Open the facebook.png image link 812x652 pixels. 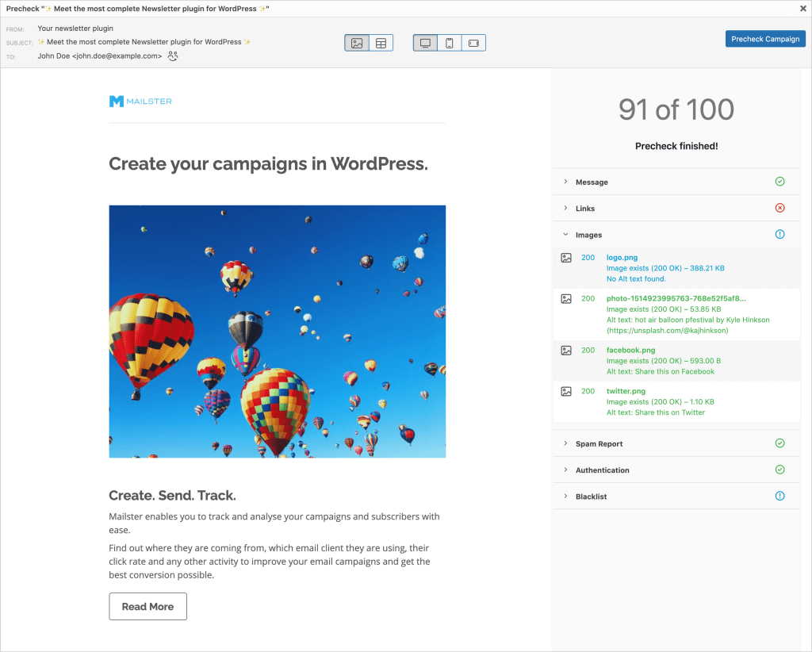click(630, 350)
